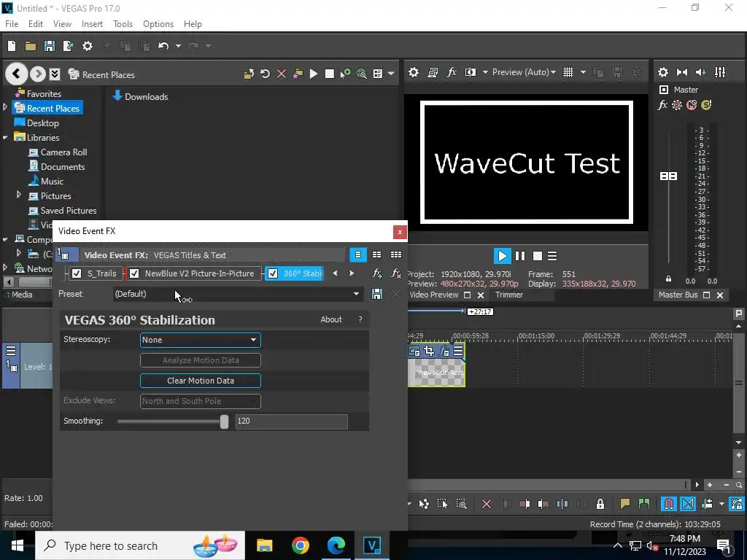Refresh the Explorer folder view
The image size is (747, 560).
[x=266, y=74]
